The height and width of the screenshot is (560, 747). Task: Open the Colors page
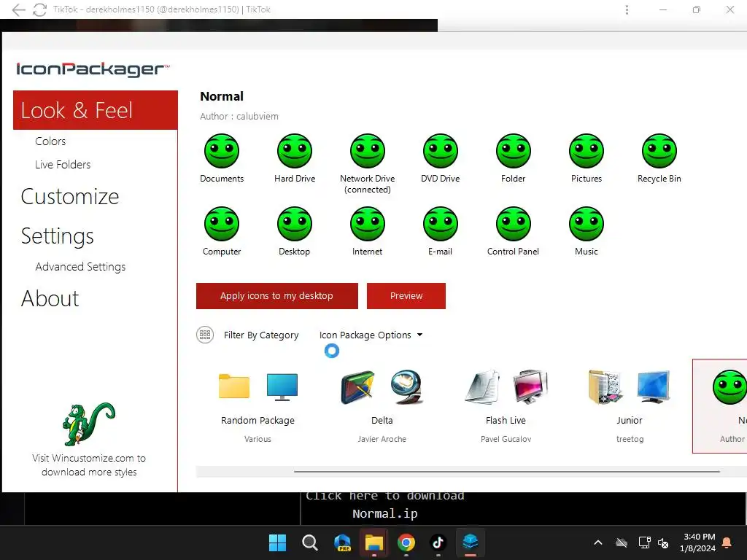[50, 141]
